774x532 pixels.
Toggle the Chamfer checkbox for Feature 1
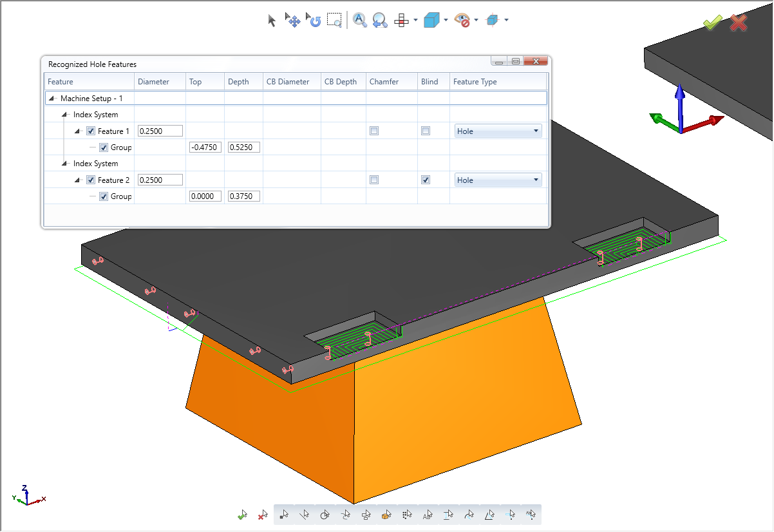point(373,130)
